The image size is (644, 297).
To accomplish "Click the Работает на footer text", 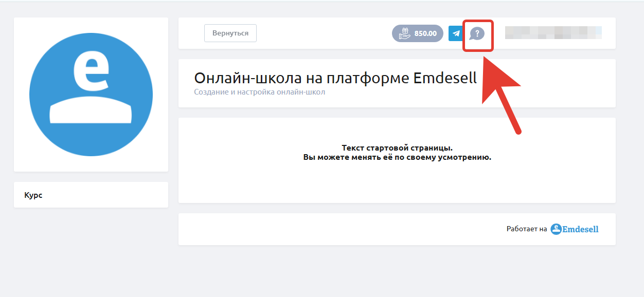I will click(x=527, y=229).
